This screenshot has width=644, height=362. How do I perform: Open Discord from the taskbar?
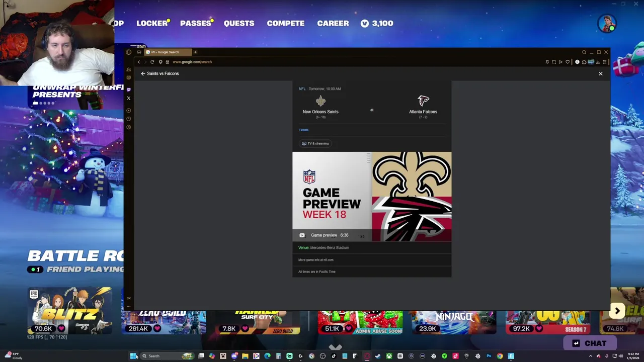234,356
